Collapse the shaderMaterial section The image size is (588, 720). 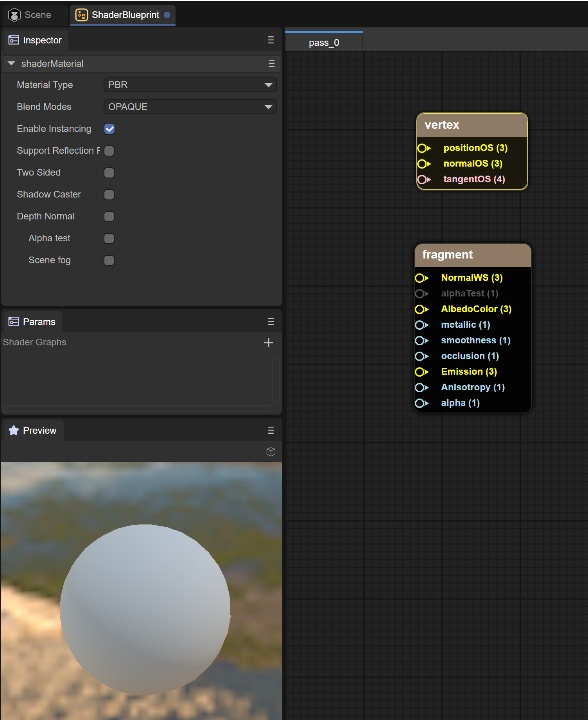11,63
